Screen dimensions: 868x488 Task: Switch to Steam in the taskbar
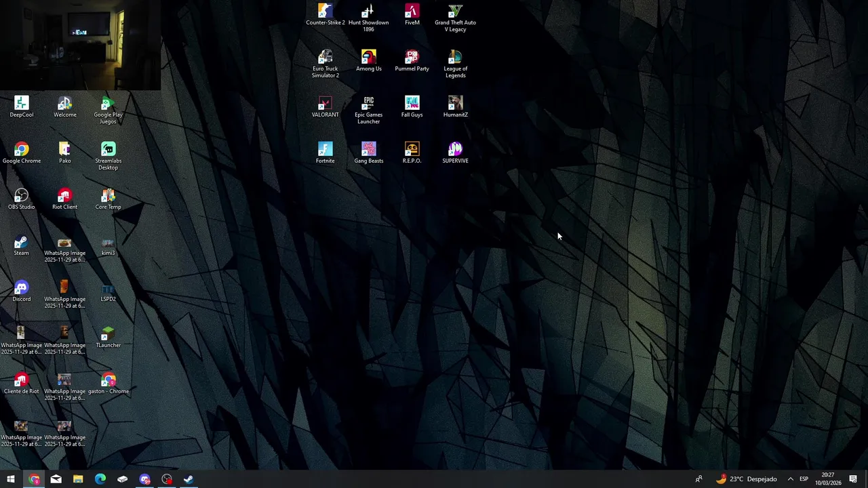coord(189,479)
